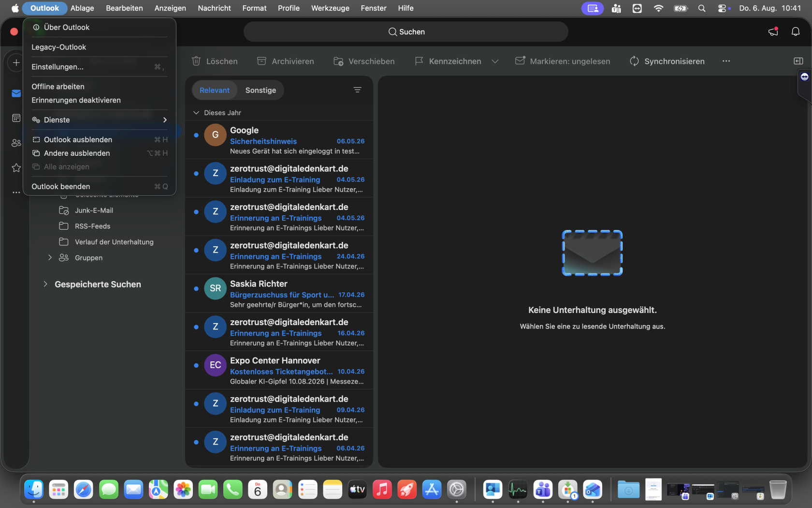Open the Werkzeuge menu

(x=330, y=8)
